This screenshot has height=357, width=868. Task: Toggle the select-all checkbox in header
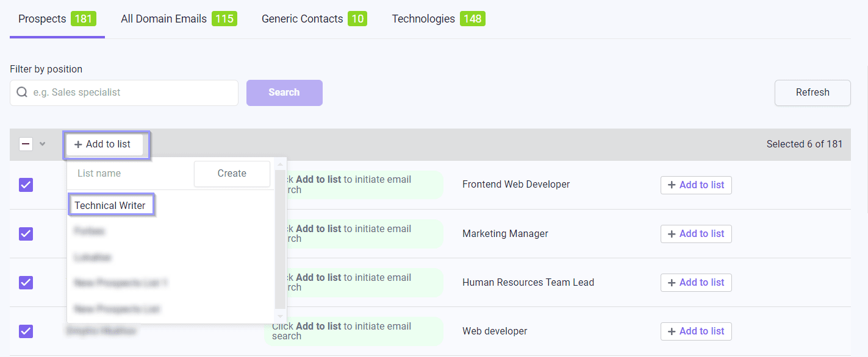(x=26, y=144)
